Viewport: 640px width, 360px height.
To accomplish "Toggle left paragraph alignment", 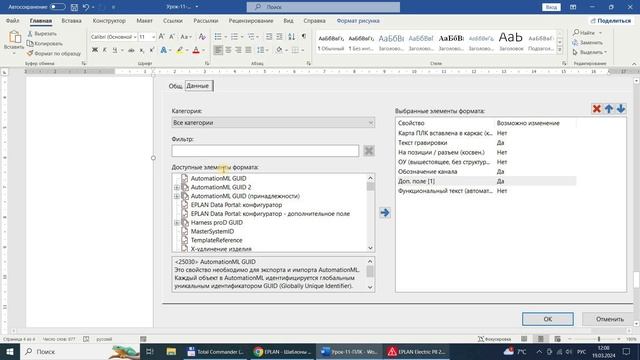I will click(x=218, y=50).
